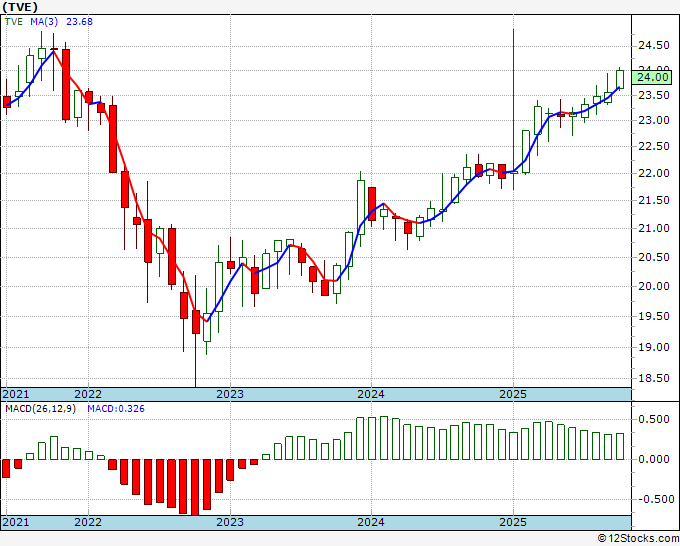Click the 24.50 price axis label
This screenshot has width=680, height=546.
coord(654,45)
